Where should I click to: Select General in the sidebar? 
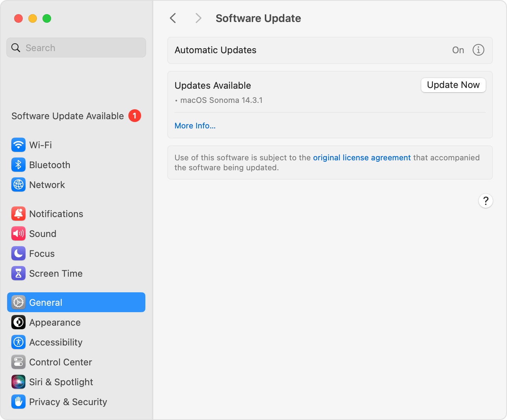pyautogui.click(x=45, y=302)
